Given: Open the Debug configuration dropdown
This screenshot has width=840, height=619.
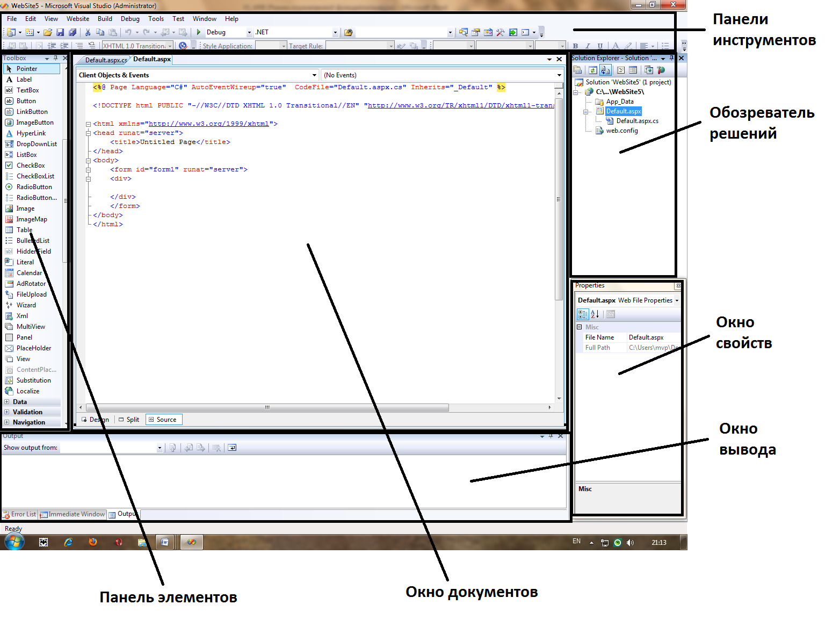Looking at the screenshot, I should (249, 32).
